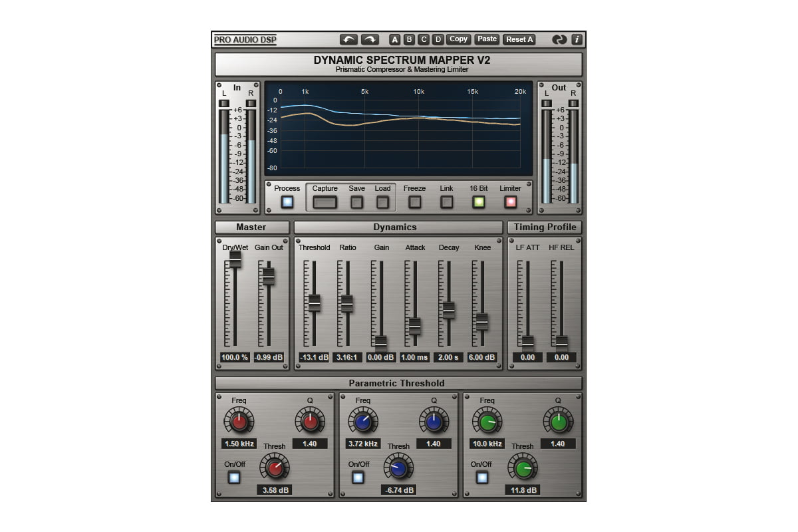This screenshot has height=532, width=798.
Task: Toggle the green band On/Off switch
Action: coord(483,477)
